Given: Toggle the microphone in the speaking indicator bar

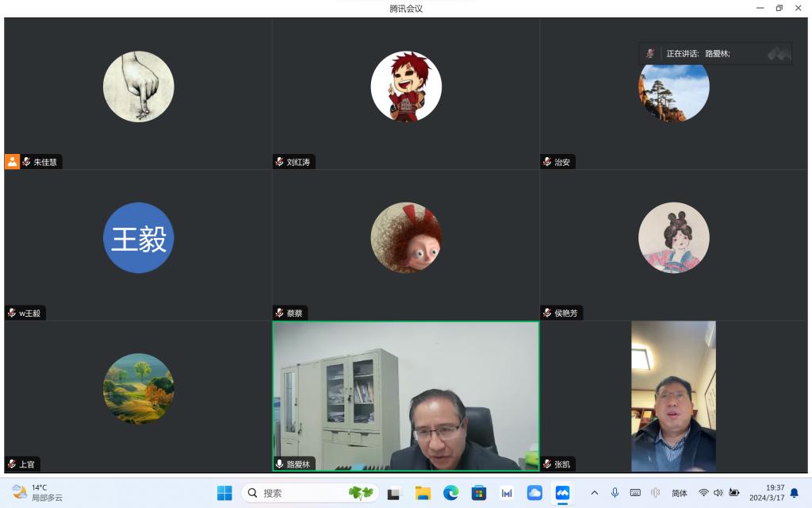Looking at the screenshot, I should pyautogui.click(x=650, y=53).
